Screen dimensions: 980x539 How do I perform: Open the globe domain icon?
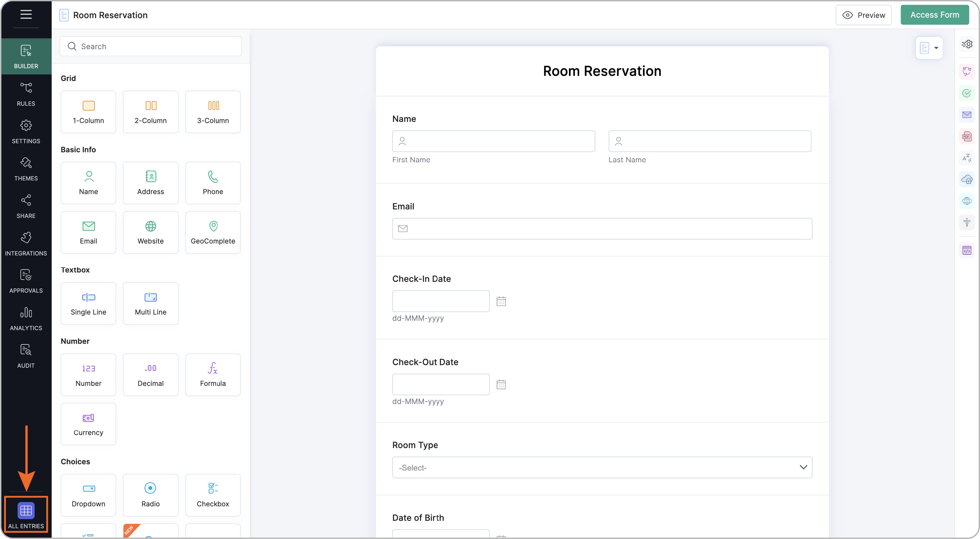[967, 201]
